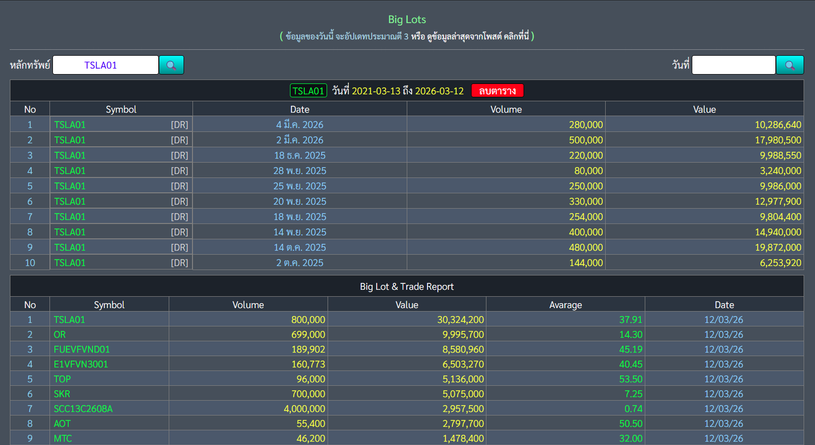Click the search icon beside the วันที่ field
The width and height of the screenshot is (815, 445).
tap(790, 65)
